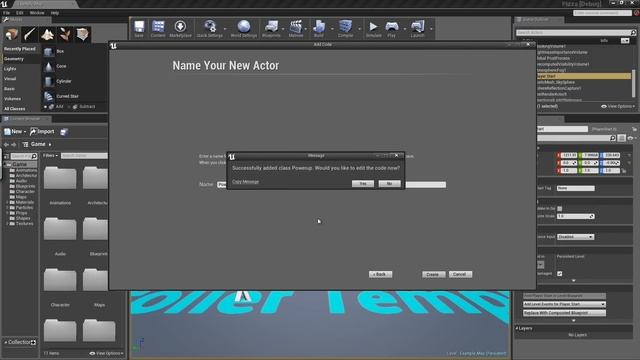Click the Content Browser back arrow
The width and height of the screenshot is (640, 360).
click(6, 144)
